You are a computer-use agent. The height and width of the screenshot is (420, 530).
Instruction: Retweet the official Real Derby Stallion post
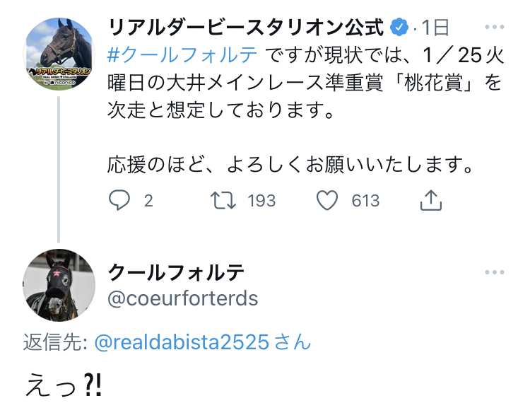click(x=225, y=201)
